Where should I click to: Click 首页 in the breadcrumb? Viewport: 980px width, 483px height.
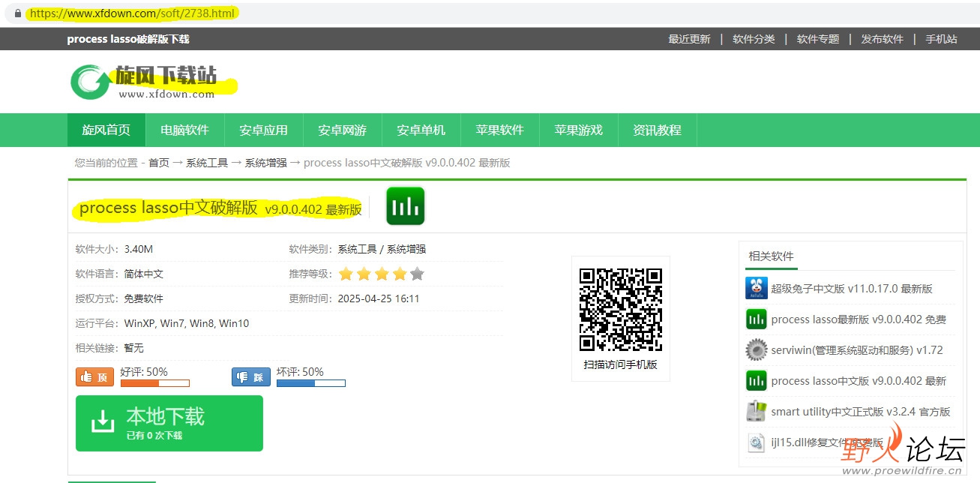point(159,163)
